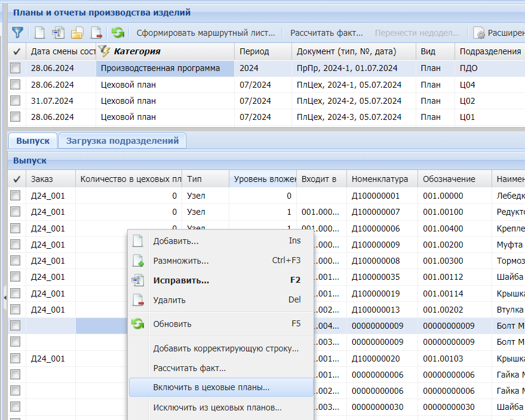Click the delete record icon in toolbar
525x420 pixels.
point(96,33)
